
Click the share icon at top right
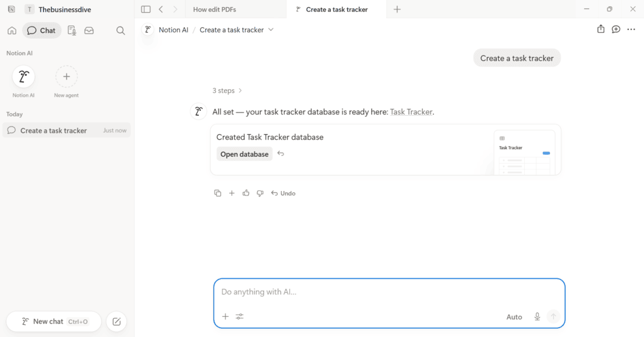[x=601, y=29]
